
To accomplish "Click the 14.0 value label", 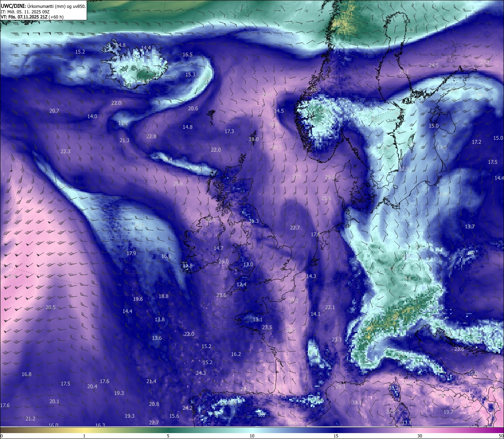I will 92,117.
